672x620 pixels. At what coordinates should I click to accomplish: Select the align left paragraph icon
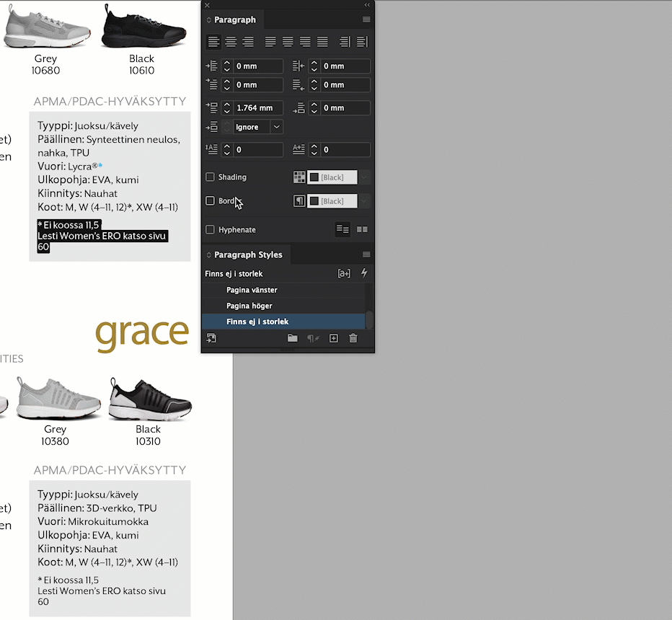pos(213,41)
